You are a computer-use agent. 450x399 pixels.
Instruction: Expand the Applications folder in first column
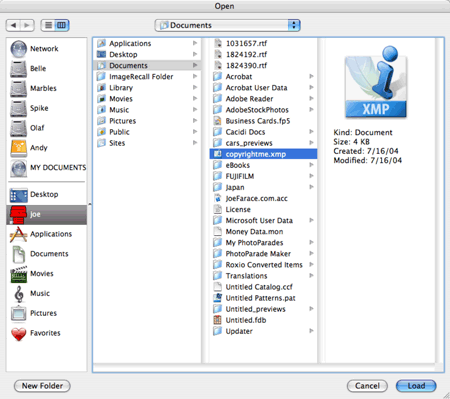pos(195,43)
